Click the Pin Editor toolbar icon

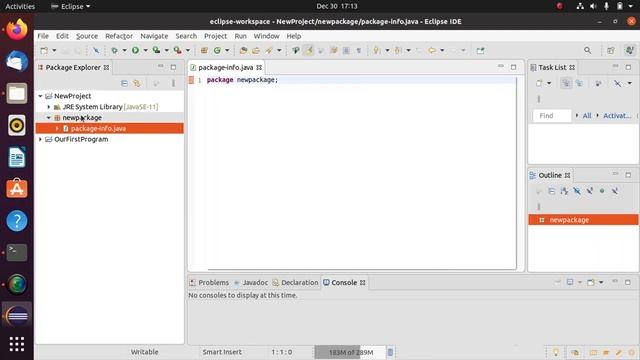click(x=480, y=51)
